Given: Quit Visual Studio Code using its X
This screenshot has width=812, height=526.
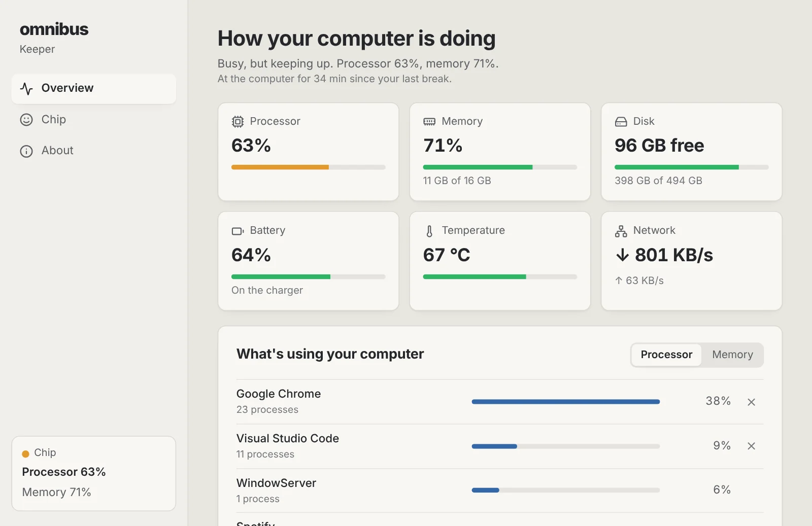Looking at the screenshot, I should pos(752,446).
